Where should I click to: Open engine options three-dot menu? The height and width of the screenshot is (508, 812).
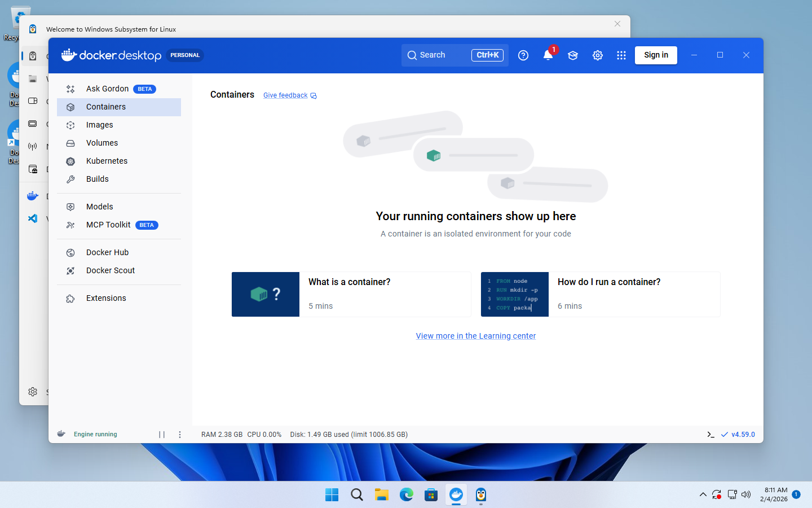[x=180, y=435]
